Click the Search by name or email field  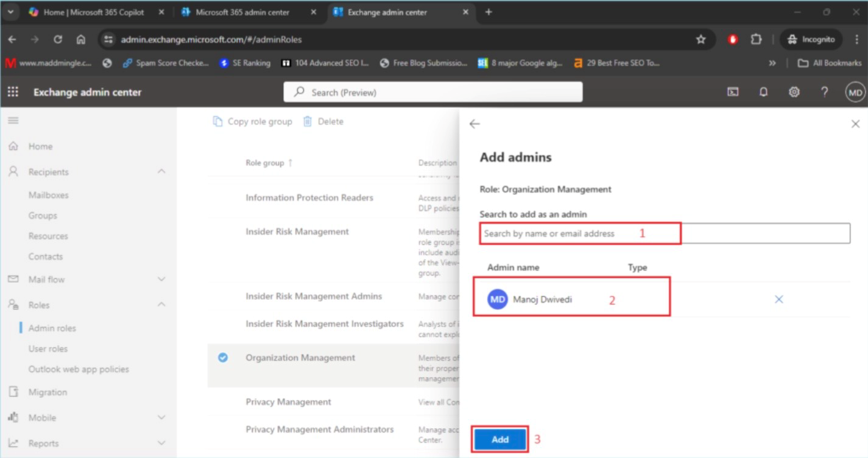[x=665, y=233]
